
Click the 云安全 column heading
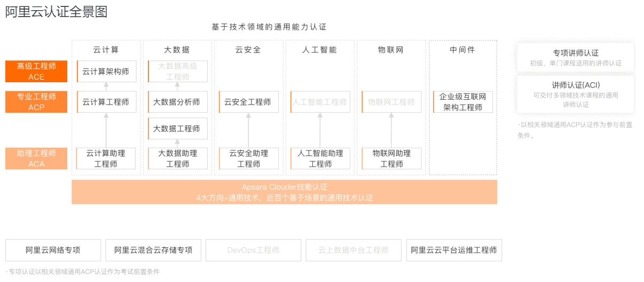[248, 50]
